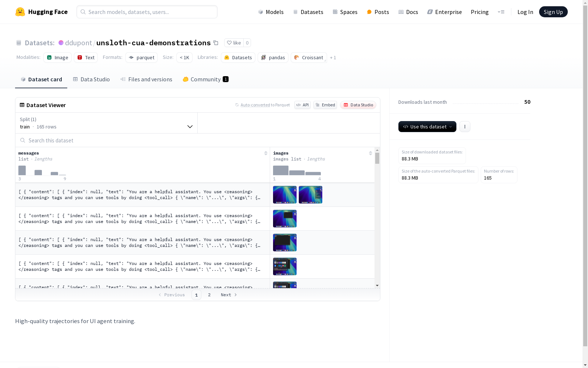This screenshot has height=368, width=588.
Task: Open the additional navigation menu icon
Action: click(x=501, y=12)
